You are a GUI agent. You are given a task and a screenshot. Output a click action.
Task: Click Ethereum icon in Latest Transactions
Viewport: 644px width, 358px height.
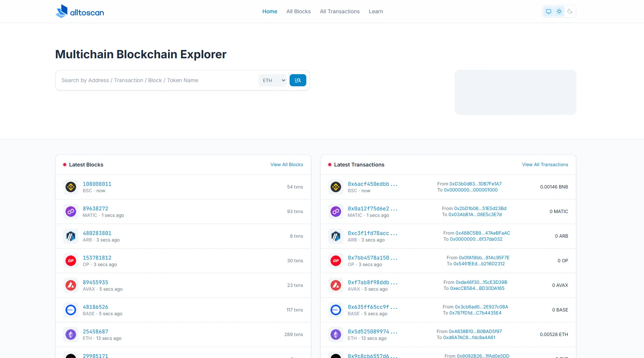point(336,335)
